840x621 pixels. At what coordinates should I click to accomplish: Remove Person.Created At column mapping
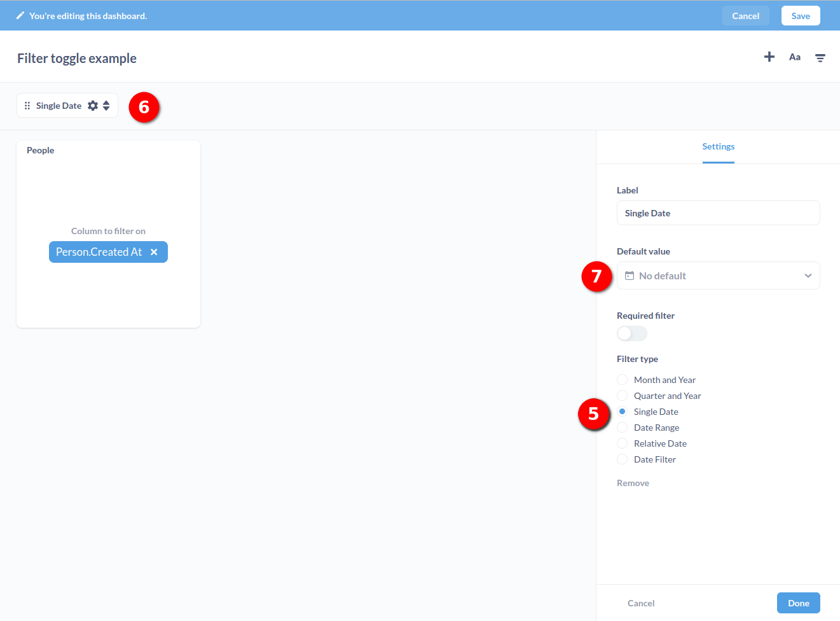(154, 252)
